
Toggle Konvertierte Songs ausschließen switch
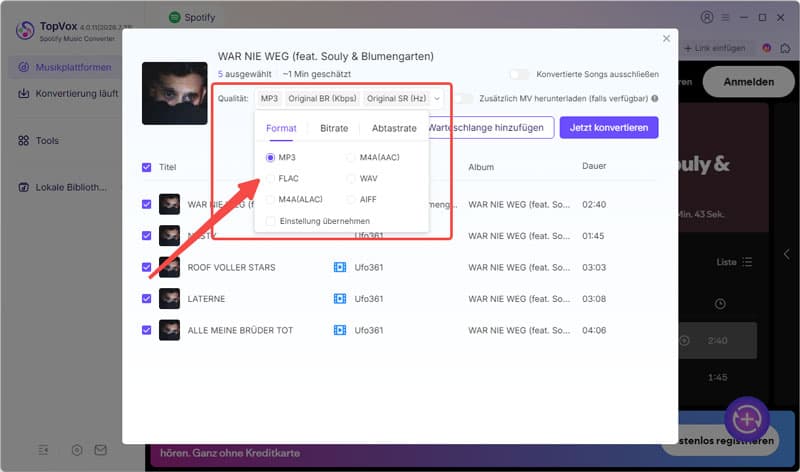519,74
